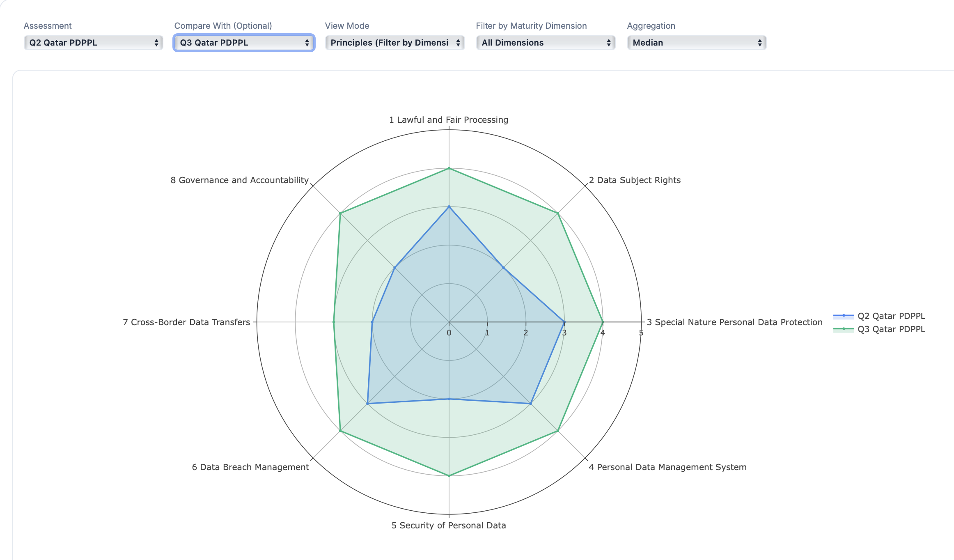Open the Assessment dropdown
The image size is (954, 560).
[93, 42]
